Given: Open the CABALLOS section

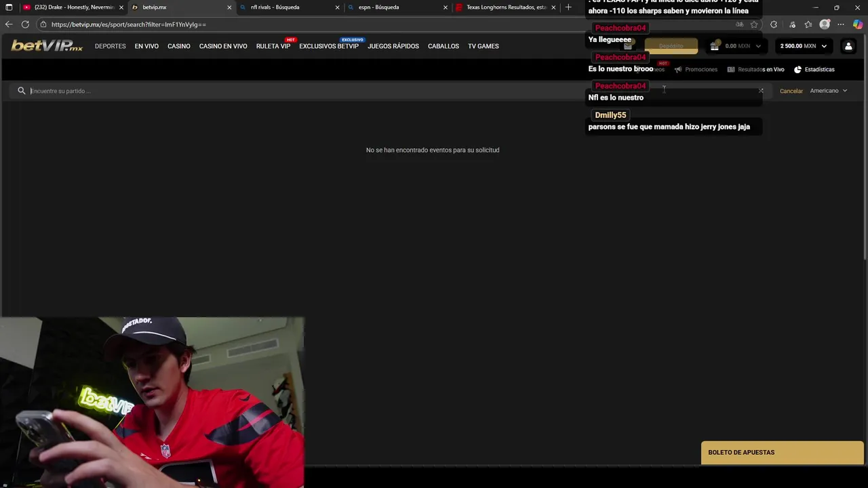Looking at the screenshot, I should click(443, 46).
